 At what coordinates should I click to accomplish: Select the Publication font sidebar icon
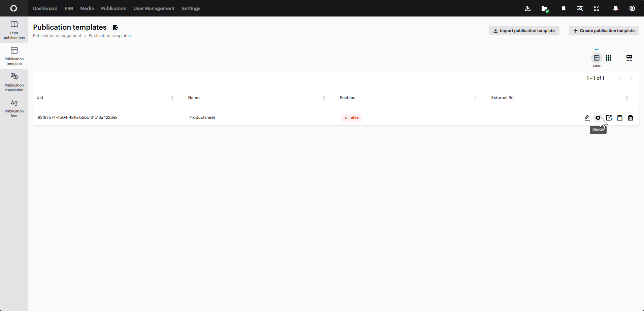14,107
